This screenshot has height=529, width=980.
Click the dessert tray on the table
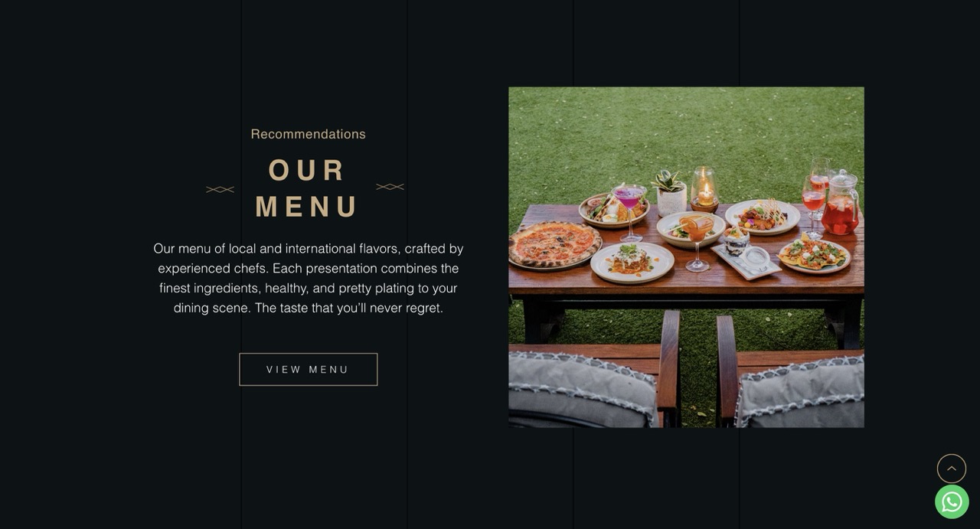(746, 256)
